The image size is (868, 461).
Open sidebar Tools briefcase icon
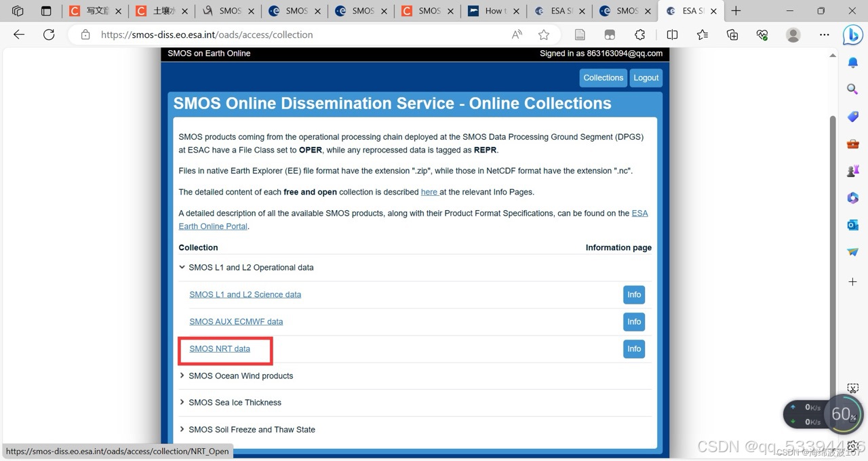coord(853,144)
